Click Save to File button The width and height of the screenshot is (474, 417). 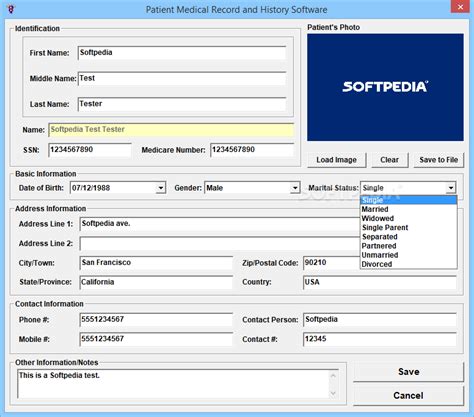pos(439,160)
